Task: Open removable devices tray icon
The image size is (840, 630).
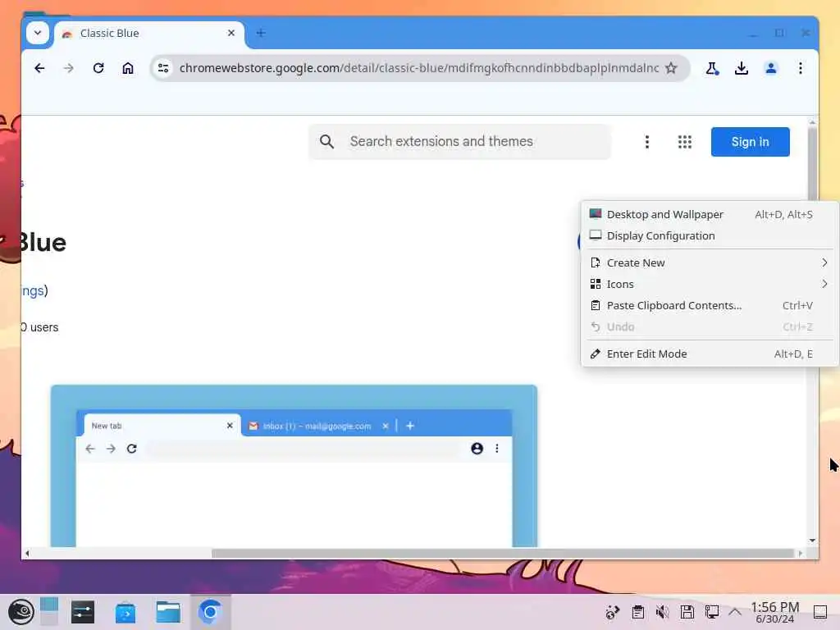Action: (687, 612)
